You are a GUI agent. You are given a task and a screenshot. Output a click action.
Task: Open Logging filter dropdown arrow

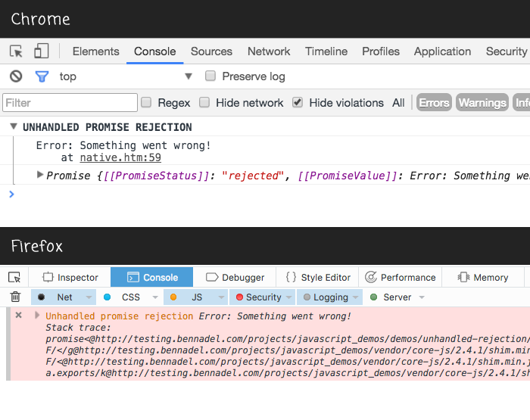click(x=356, y=297)
